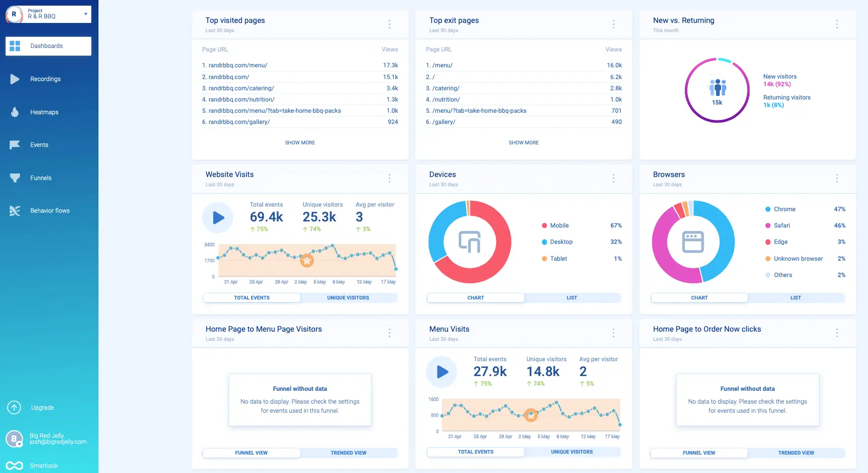The width and height of the screenshot is (868, 473).
Task: Click the Big Red Jelly account avatar
Action: pos(14,439)
